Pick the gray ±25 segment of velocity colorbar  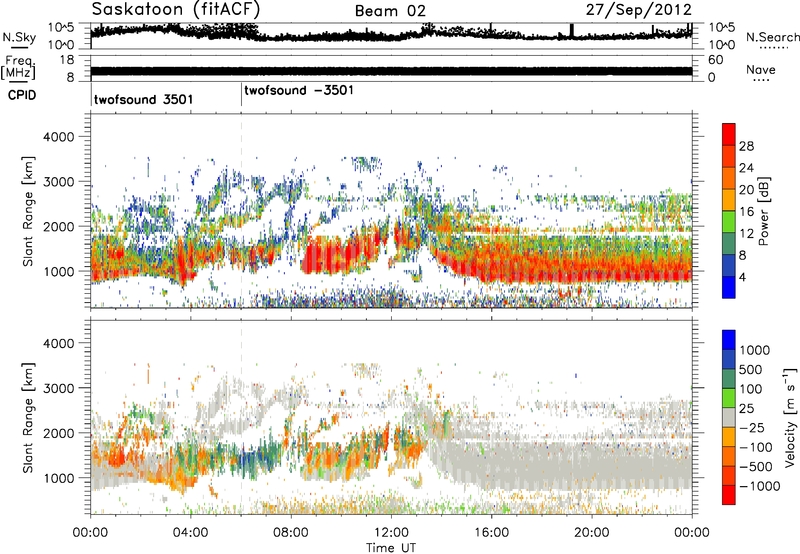pyautogui.click(x=729, y=417)
